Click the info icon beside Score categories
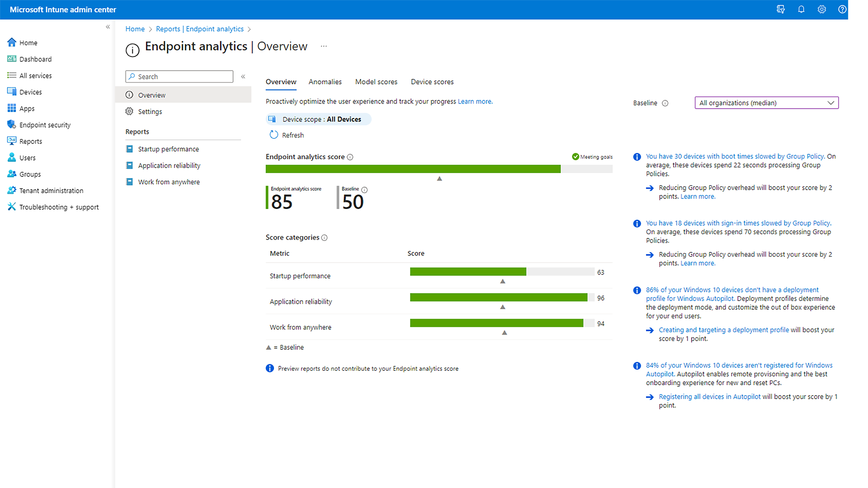868x488 pixels. tap(324, 238)
